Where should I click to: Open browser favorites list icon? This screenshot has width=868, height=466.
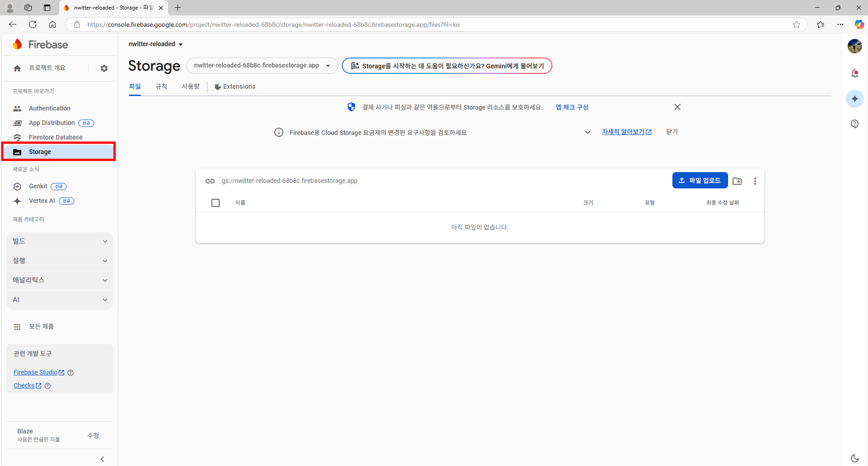(x=820, y=24)
